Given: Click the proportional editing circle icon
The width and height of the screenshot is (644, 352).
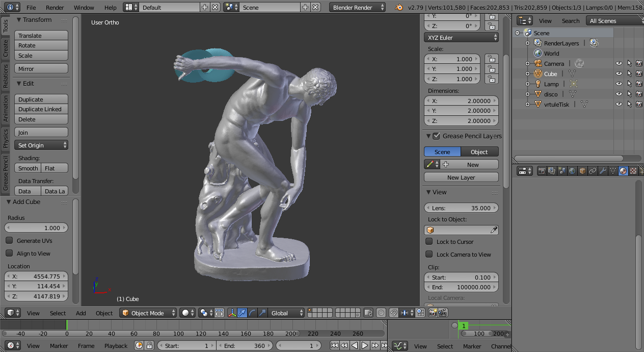Looking at the screenshot, I should click(381, 313).
